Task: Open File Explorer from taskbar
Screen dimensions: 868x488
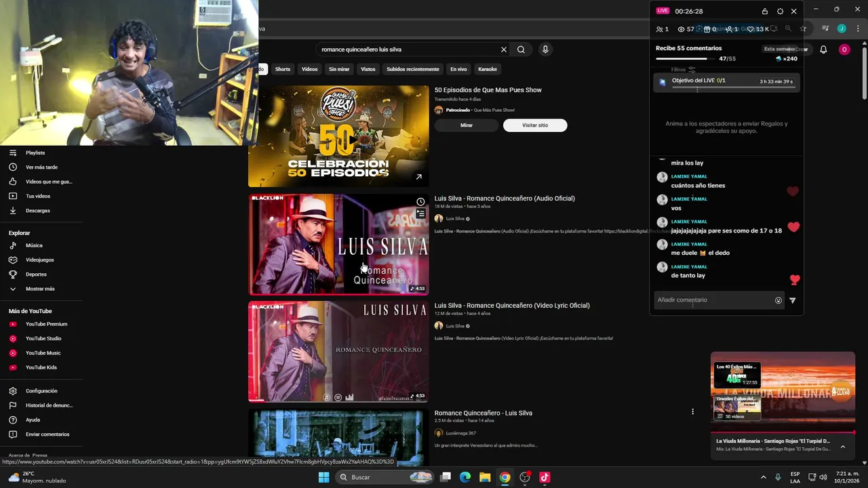Action: coord(485,477)
